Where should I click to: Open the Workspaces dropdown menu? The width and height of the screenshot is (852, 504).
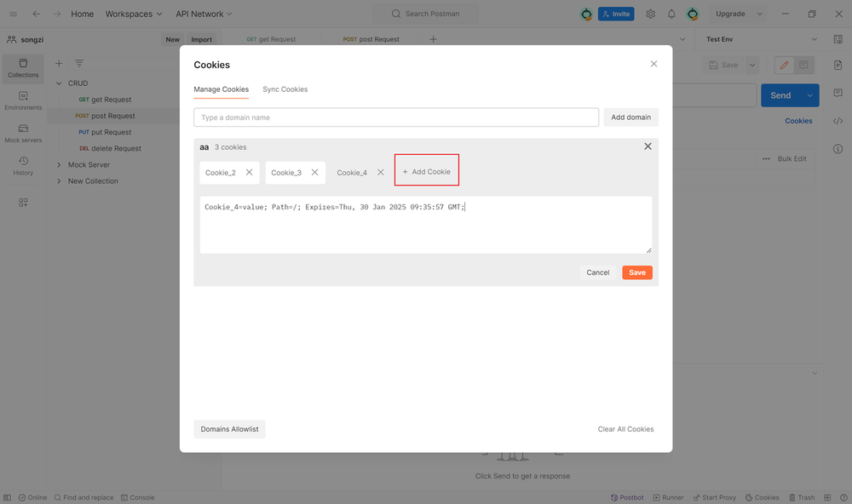click(133, 14)
